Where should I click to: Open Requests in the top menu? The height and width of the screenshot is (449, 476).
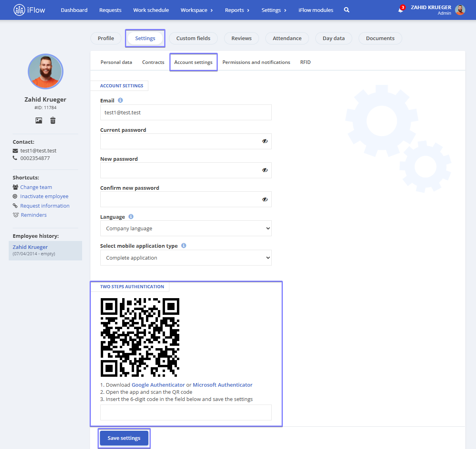click(110, 10)
